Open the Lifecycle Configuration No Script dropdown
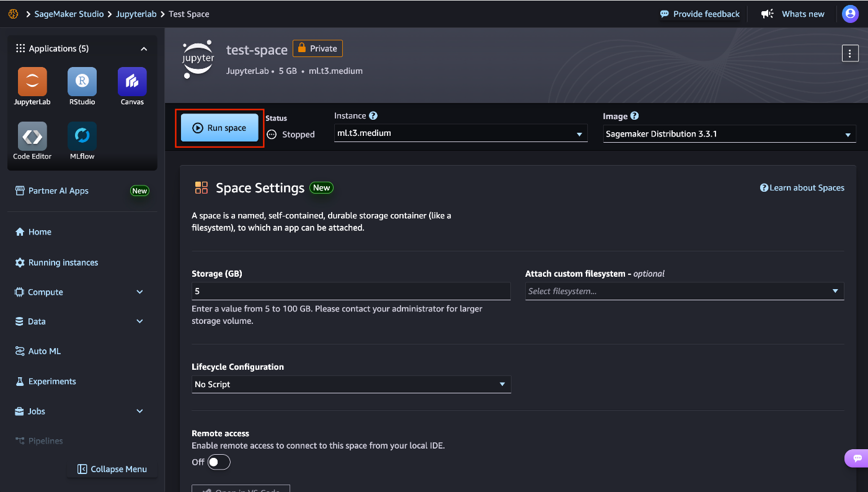Image resolution: width=868 pixels, height=492 pixels. [x=352, y=384]
